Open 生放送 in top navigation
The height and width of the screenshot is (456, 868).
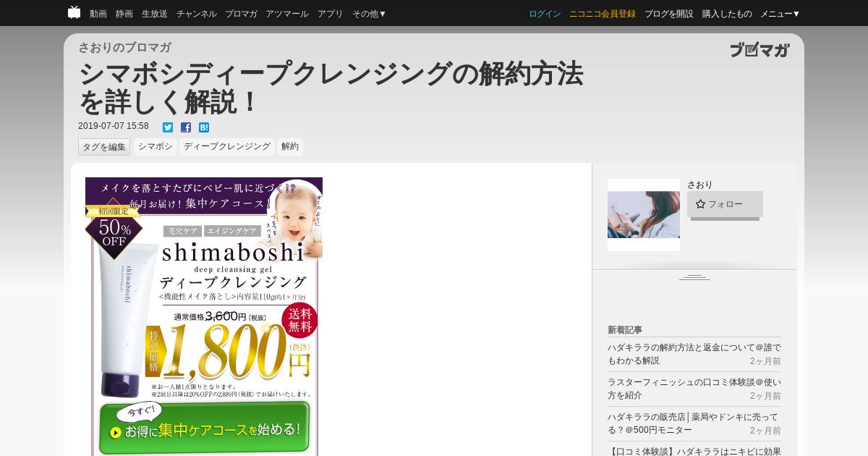coord(155,14)
